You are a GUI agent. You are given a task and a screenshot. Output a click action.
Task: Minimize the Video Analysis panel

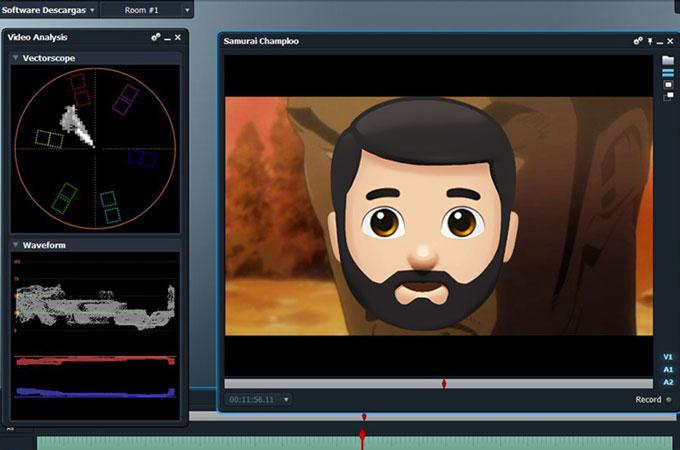pos(167,37)
